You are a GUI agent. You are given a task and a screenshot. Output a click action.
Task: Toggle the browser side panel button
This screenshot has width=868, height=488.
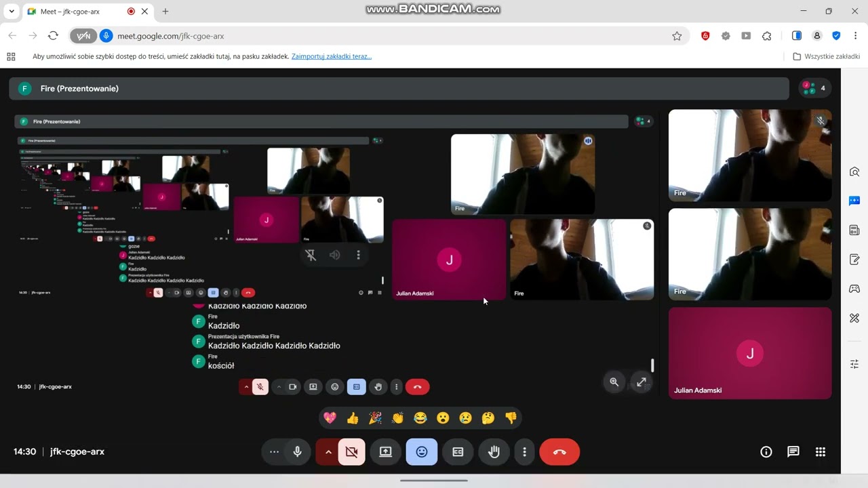[797, 36]
